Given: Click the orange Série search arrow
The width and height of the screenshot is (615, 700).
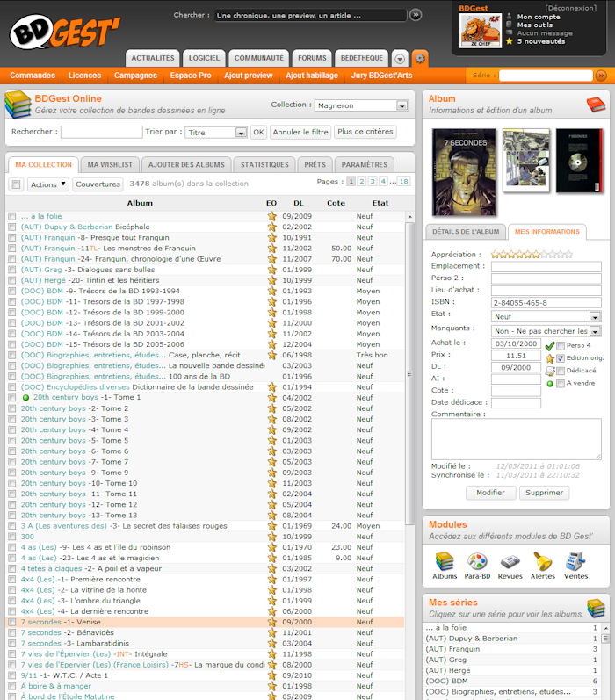Looking at the screenshot, I should point(601,76).
